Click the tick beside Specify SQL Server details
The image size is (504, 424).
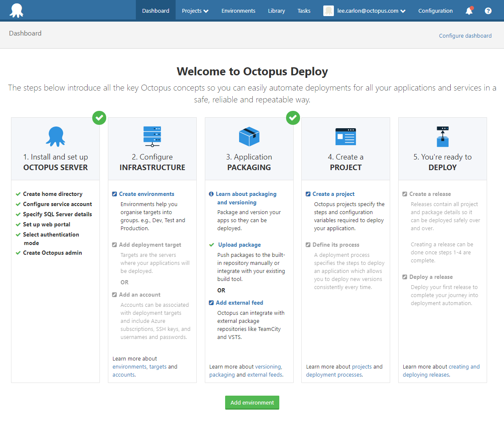point(18,214)
